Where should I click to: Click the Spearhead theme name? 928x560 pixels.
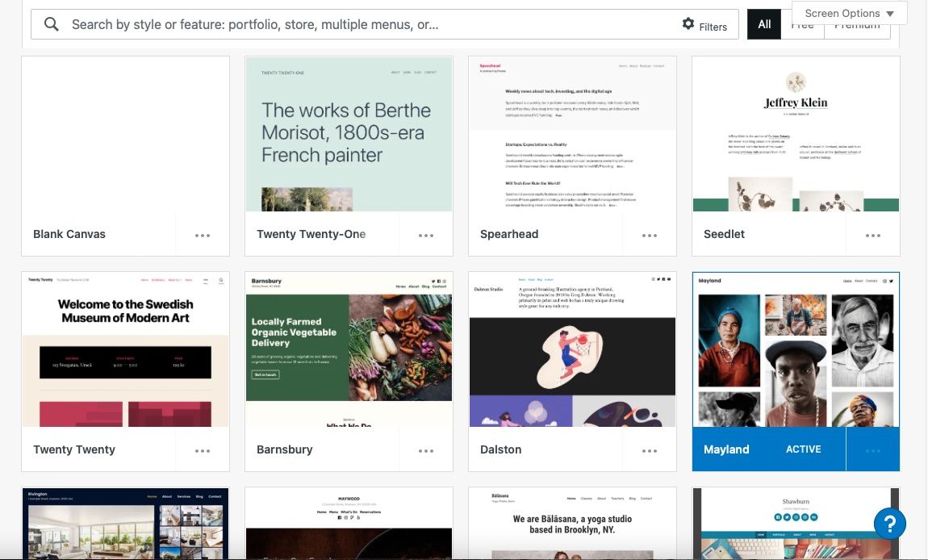click(x=509, y=234)
